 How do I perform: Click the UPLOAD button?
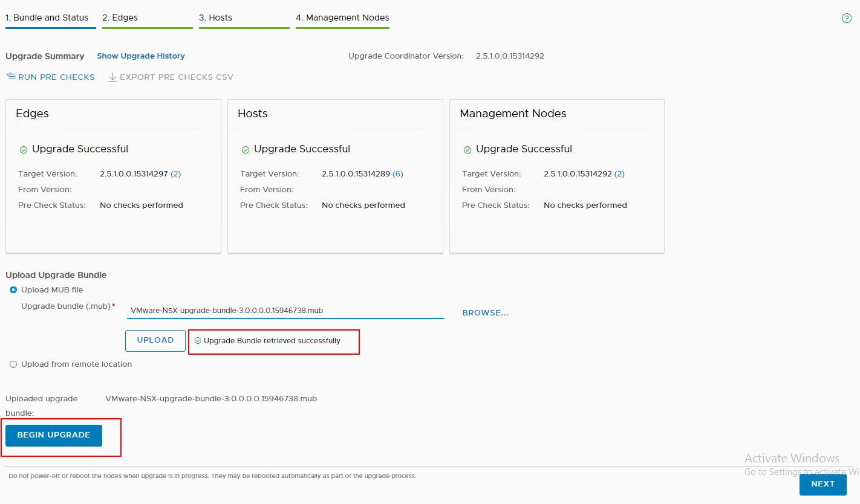click(x=155, y=340)
